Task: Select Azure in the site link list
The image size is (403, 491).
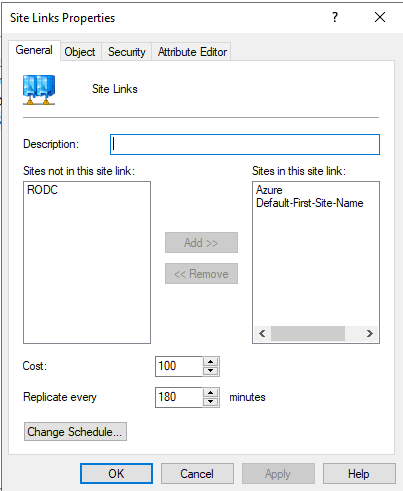Action: [x=269, y=190]
